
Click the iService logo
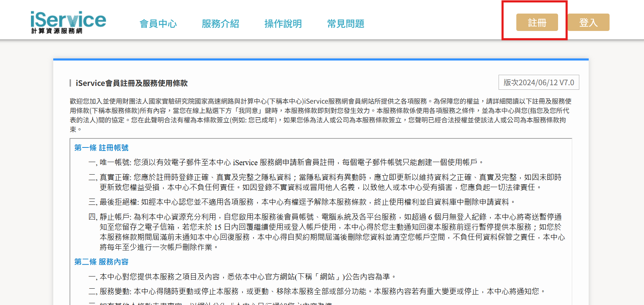[x=68, y=22]
